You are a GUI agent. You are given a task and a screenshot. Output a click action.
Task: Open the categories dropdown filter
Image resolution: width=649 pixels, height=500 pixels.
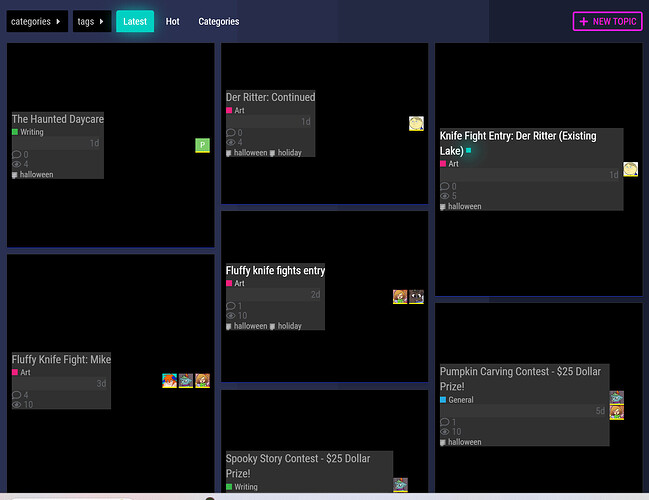[x=37, y=21]
